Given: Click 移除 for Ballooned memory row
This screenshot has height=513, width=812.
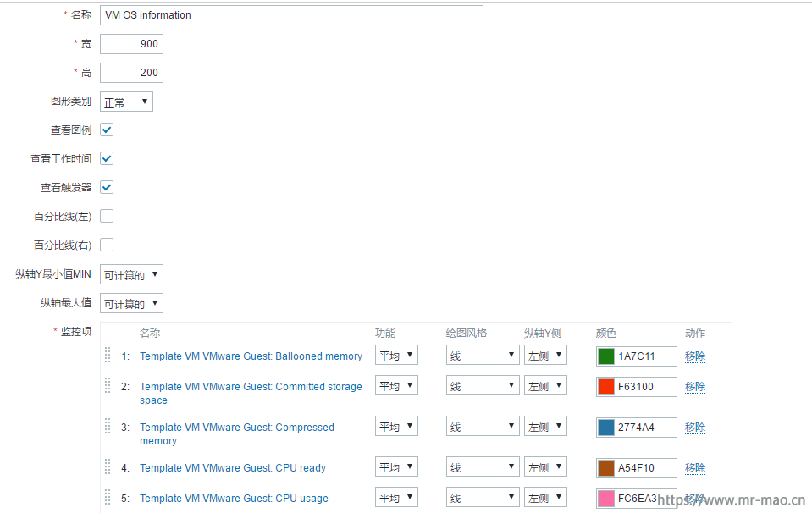Looking at the screenshot, I should (695, 356).
